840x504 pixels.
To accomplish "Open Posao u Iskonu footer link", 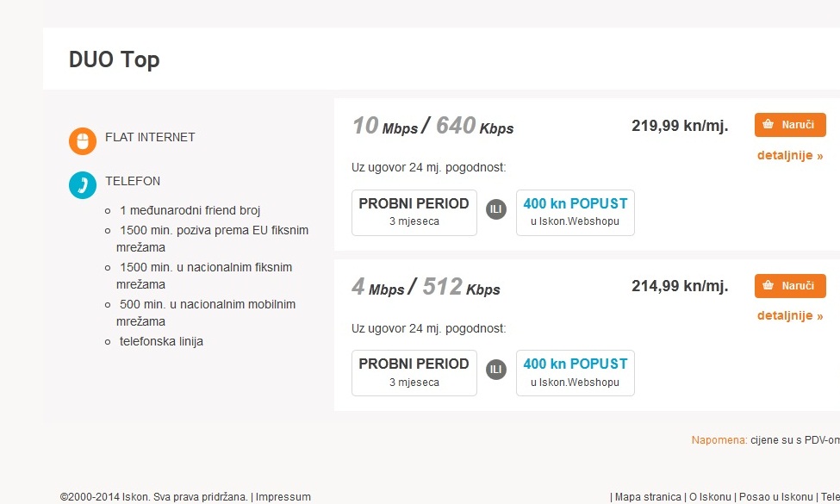I will coord(776,497).
